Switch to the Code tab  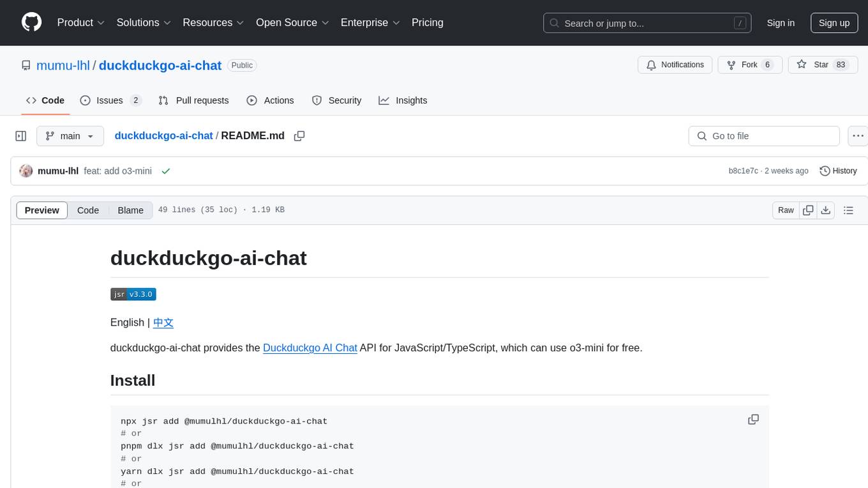[x=45, y=100]
